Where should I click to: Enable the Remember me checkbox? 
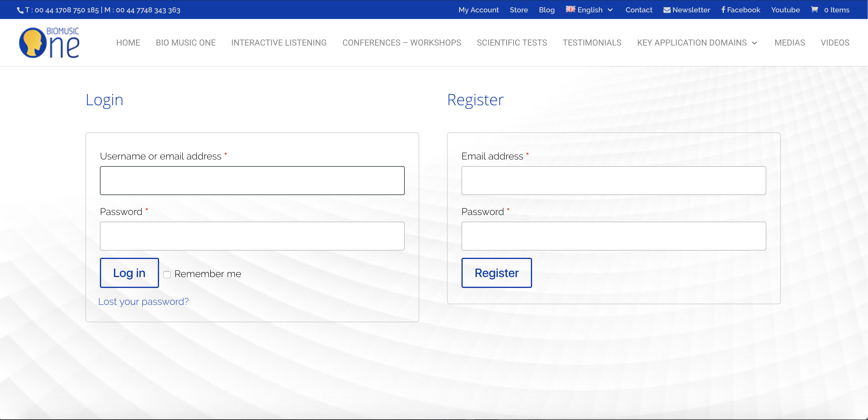click(167, 274)
